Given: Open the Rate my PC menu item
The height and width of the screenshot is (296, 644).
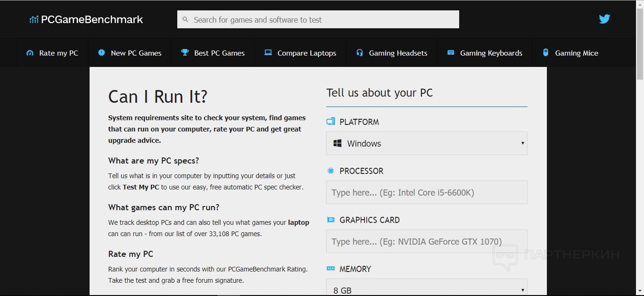Looking at the screenshot, I should 52,53.
